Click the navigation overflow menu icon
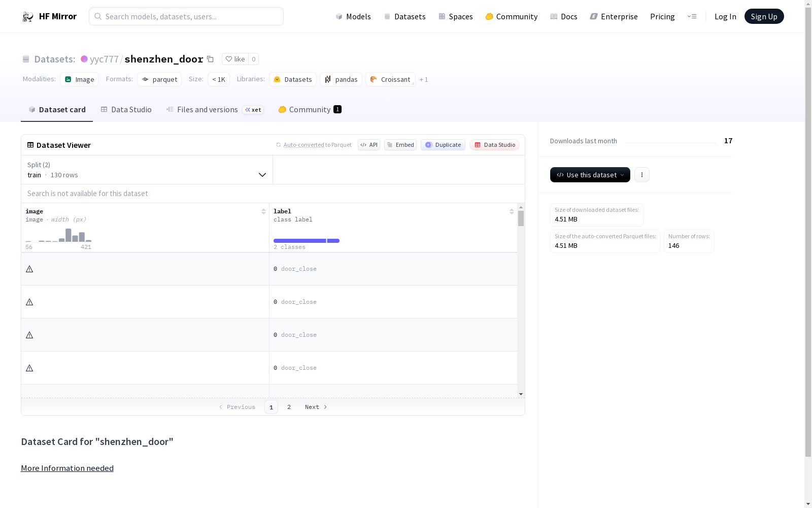 click(692, 16)
